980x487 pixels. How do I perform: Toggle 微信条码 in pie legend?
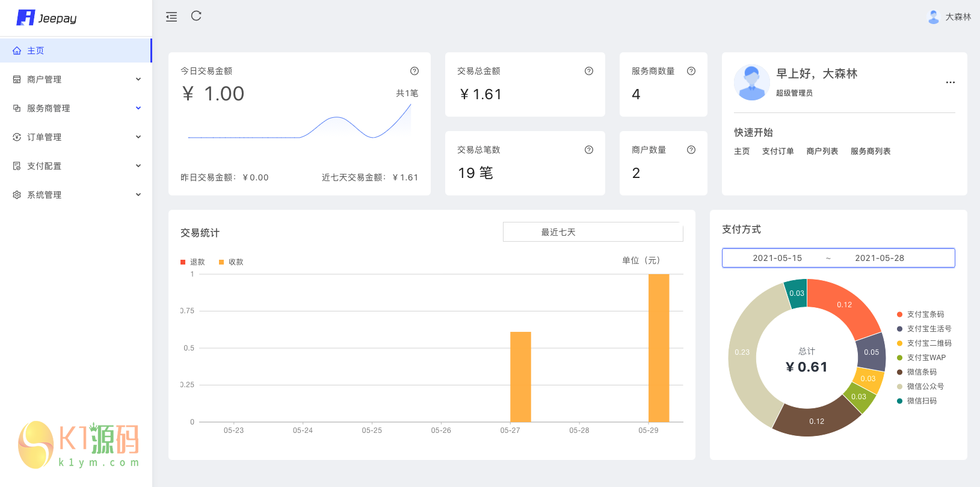coord(917,372)
